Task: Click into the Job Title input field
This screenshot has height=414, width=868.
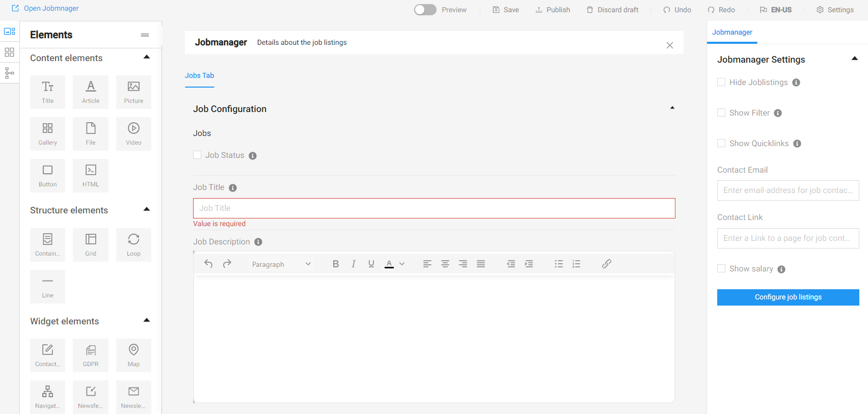Action: click(434, 208)
